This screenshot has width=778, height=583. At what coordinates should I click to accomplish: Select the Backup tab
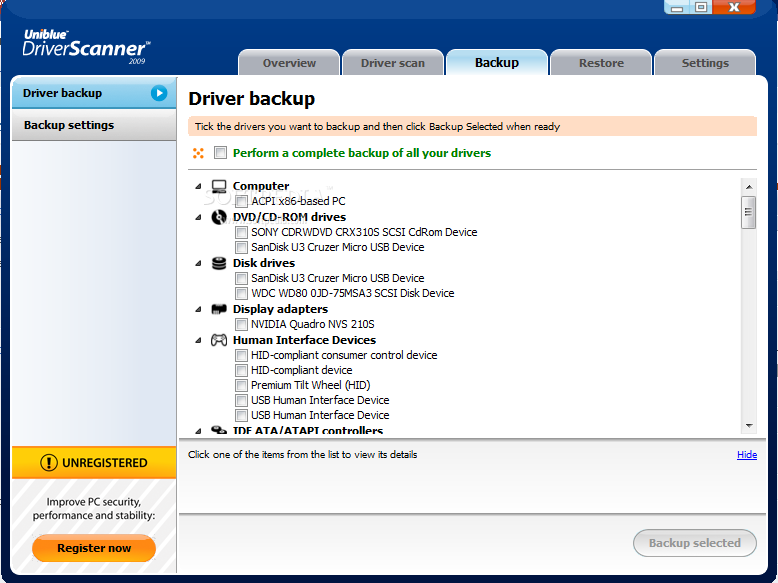pos(497,63)
